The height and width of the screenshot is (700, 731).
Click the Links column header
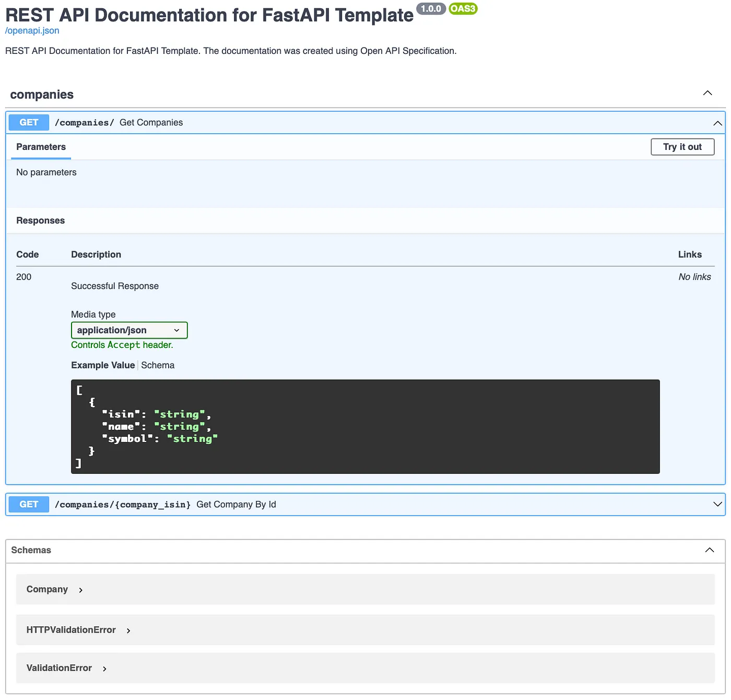point(690,254)
